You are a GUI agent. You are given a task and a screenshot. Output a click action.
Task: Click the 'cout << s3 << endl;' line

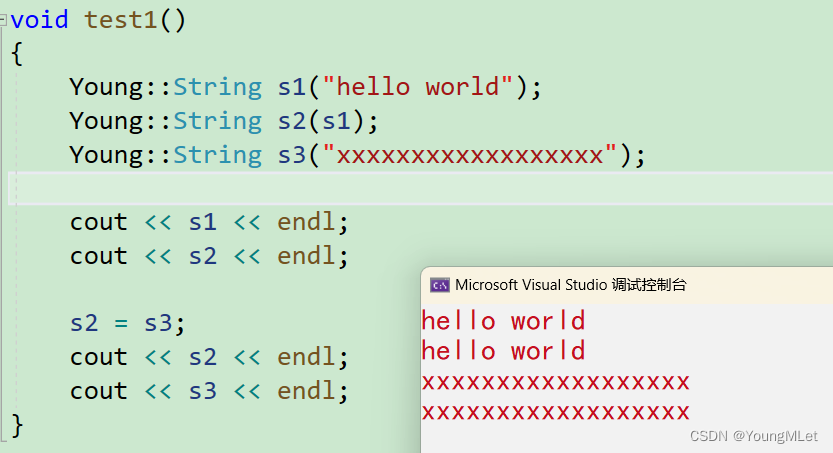click(209, 391)
